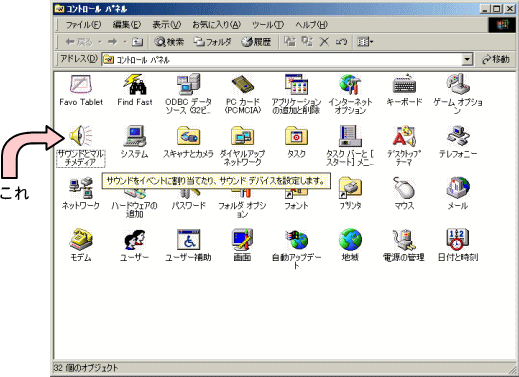The width and height of the screenshot is (519, 377).
Task: Open the views dropdown in toolbar
Action: tap(365, 42)
